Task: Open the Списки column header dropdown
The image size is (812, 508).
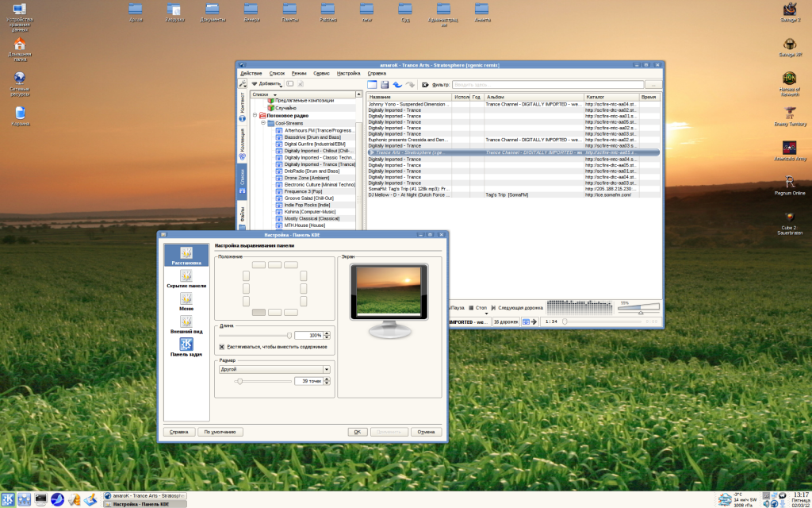Action: pos(275,94)
